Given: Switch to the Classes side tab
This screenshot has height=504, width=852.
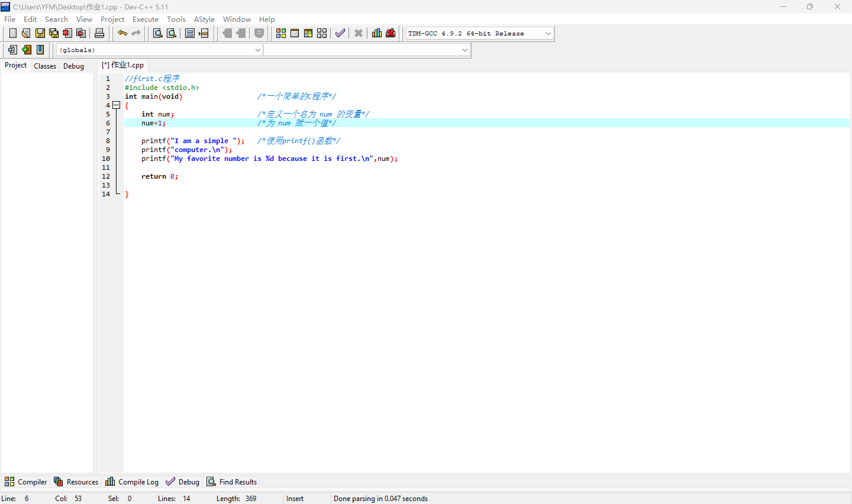Looking at the screenshot, I should click(45, 66).
